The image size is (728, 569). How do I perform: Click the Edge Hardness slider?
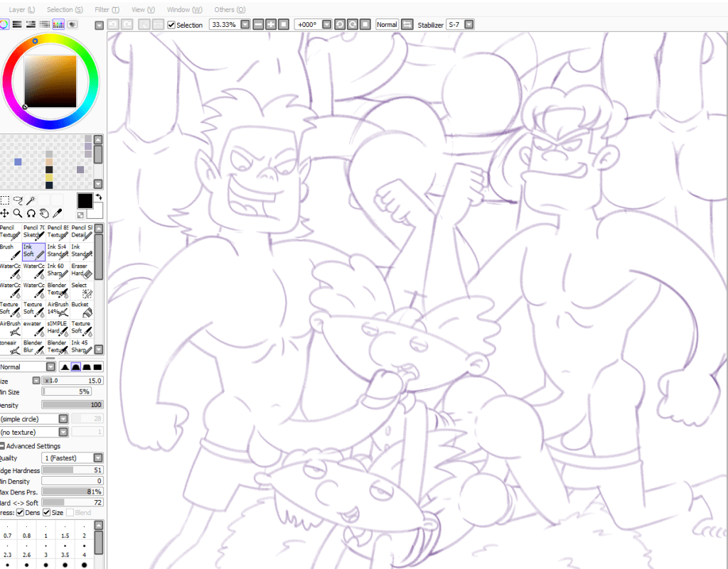[x=72, y=470]
